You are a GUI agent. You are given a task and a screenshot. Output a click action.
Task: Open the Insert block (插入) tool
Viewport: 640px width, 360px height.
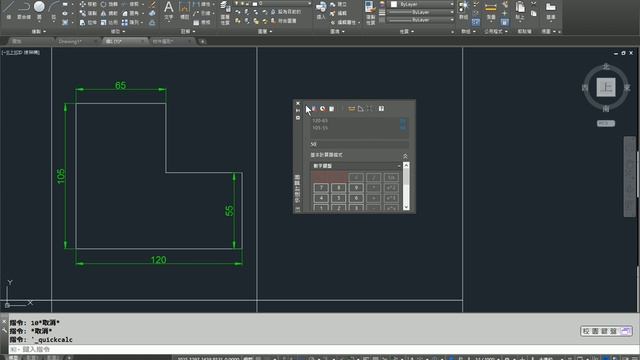[x=321, y=10]
